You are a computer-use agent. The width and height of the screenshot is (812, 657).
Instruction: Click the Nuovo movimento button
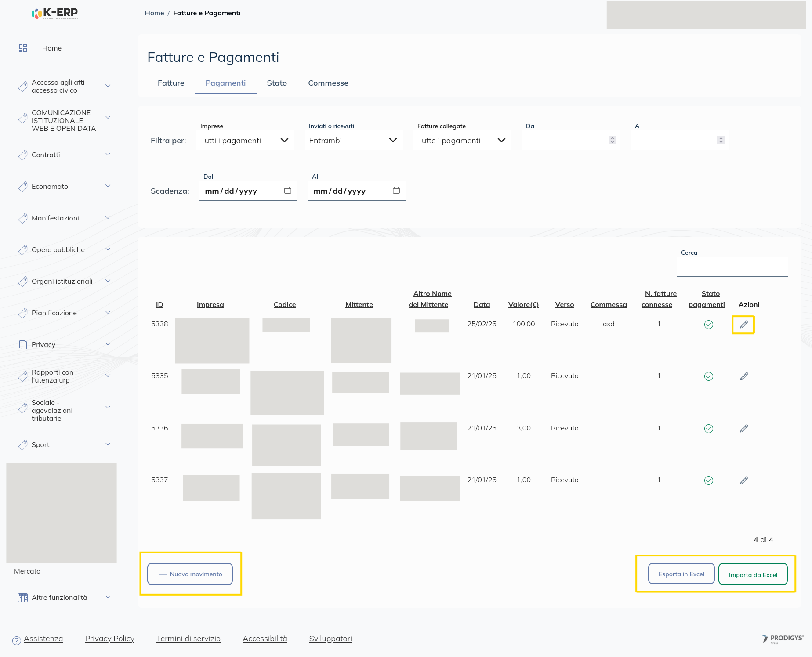click(190, 574)
